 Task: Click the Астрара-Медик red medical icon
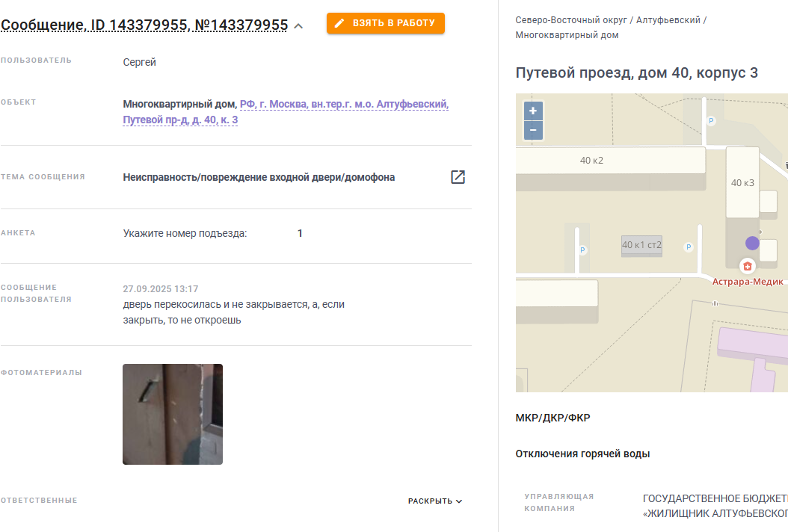pos(748,266)
